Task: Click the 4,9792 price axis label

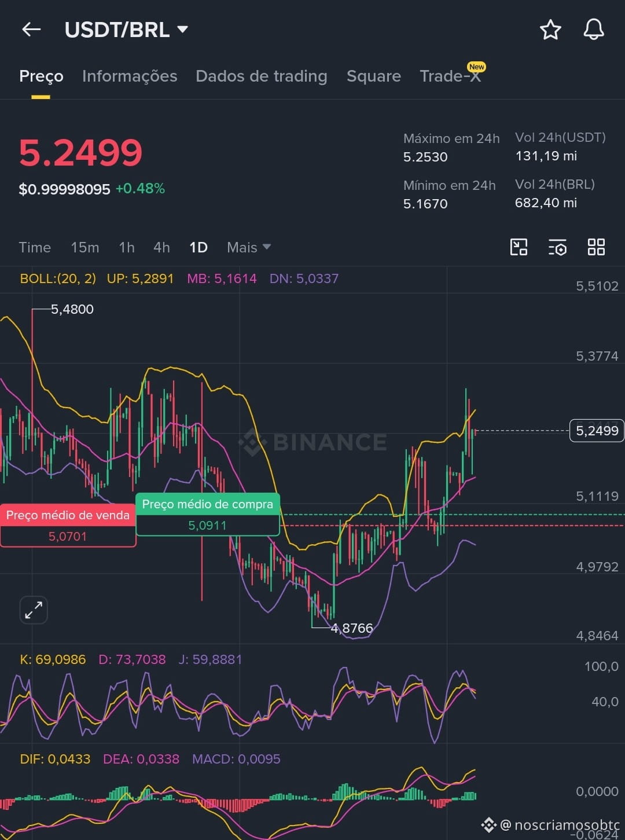Action: coord(597,567)
